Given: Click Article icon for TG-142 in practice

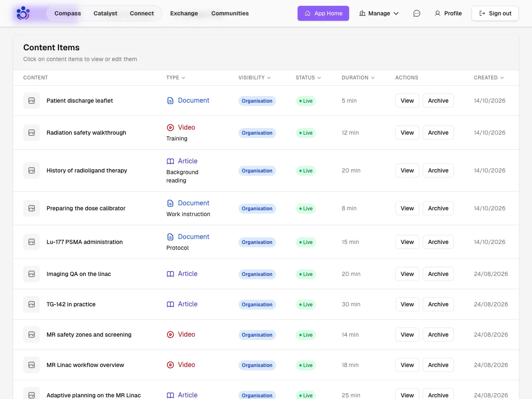Looking at the screenshot, I should click(170, 304).
